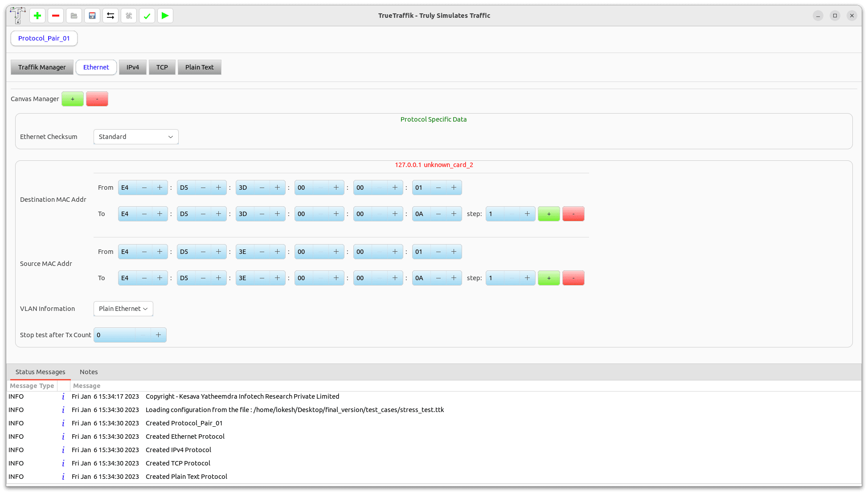Select the Protocol_Pair_01 item
This screenshot has width=868, height=494.
pyautogui.click(x=44, y=38)
